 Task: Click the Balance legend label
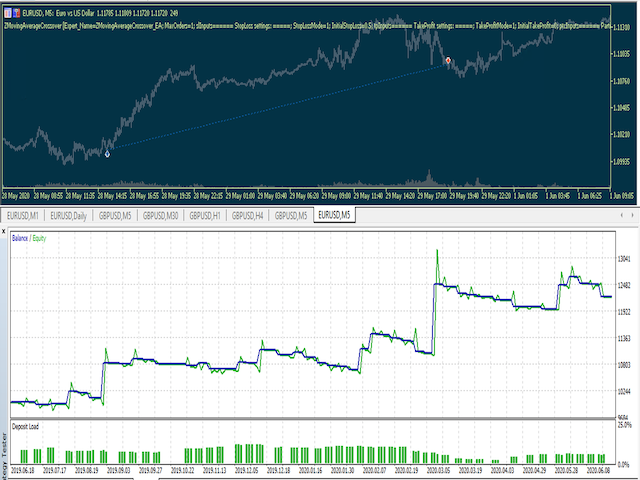pos(20,238)
